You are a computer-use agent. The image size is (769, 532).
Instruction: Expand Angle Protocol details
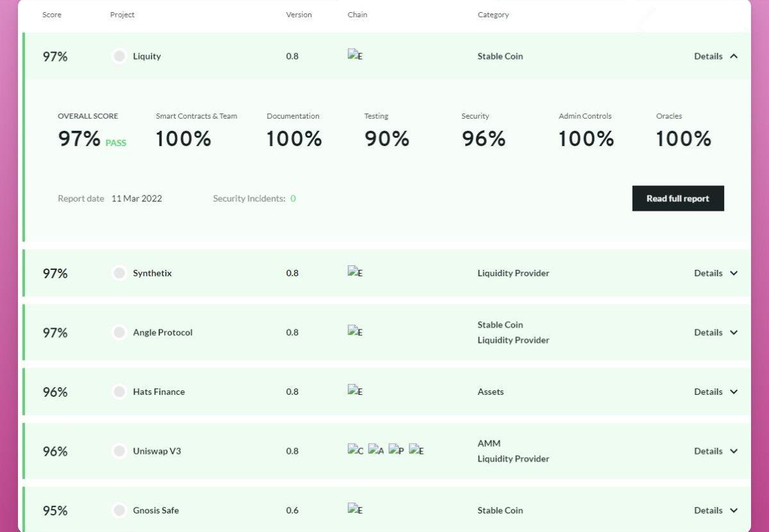pos(716,333)
